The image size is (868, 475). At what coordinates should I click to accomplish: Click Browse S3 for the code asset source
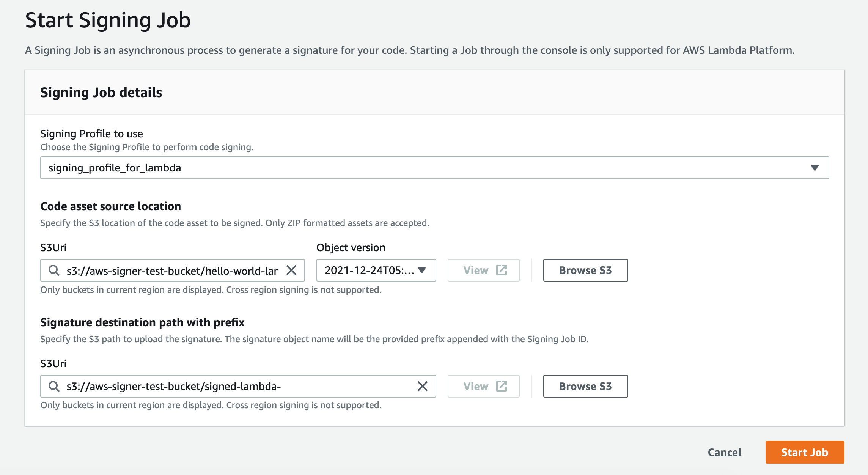(585, 270)
